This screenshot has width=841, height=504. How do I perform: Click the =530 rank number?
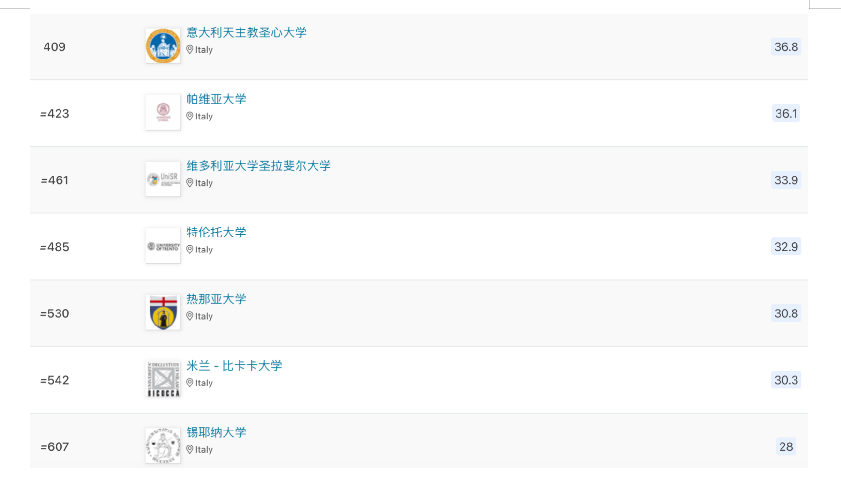tap(55, 314)
